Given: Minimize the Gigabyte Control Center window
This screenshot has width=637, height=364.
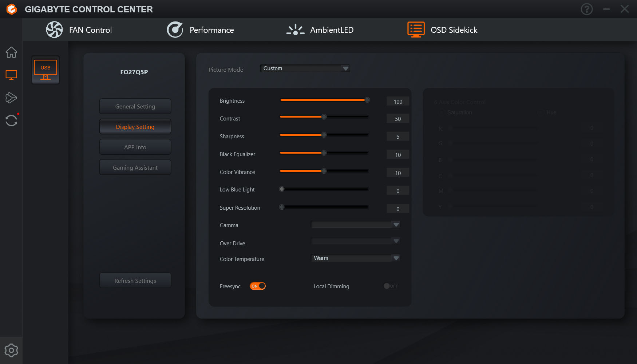Looking at the screenshot, I should pos(606,9).
